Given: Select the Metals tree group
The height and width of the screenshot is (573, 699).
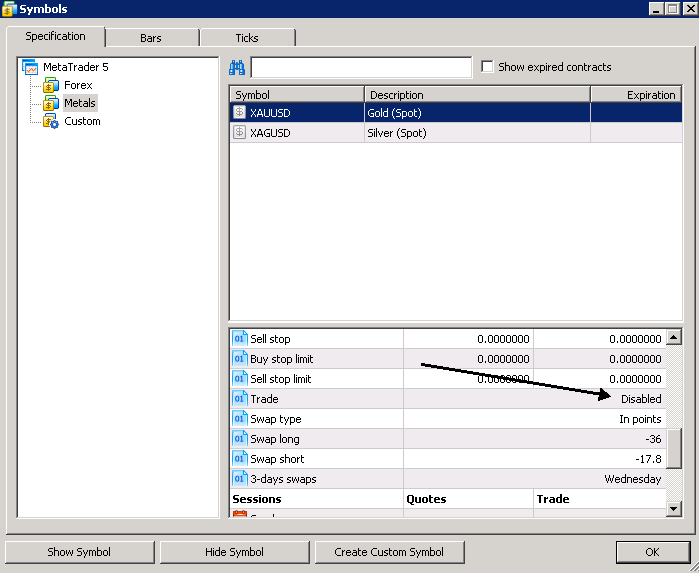Looking at the screenshot, I should click(x=80, y=103).
